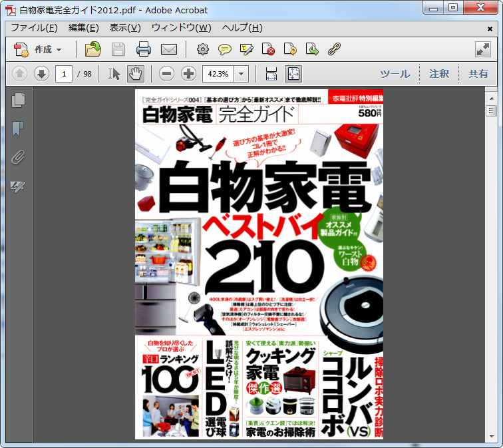Open the bookmarks panel in sidebar
The width and height of the screenshot is (503, 448).
19,128
